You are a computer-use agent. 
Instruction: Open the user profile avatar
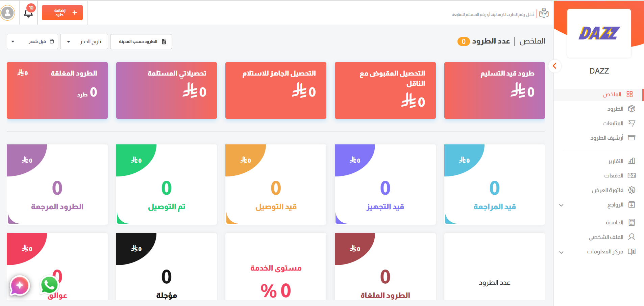7,13
